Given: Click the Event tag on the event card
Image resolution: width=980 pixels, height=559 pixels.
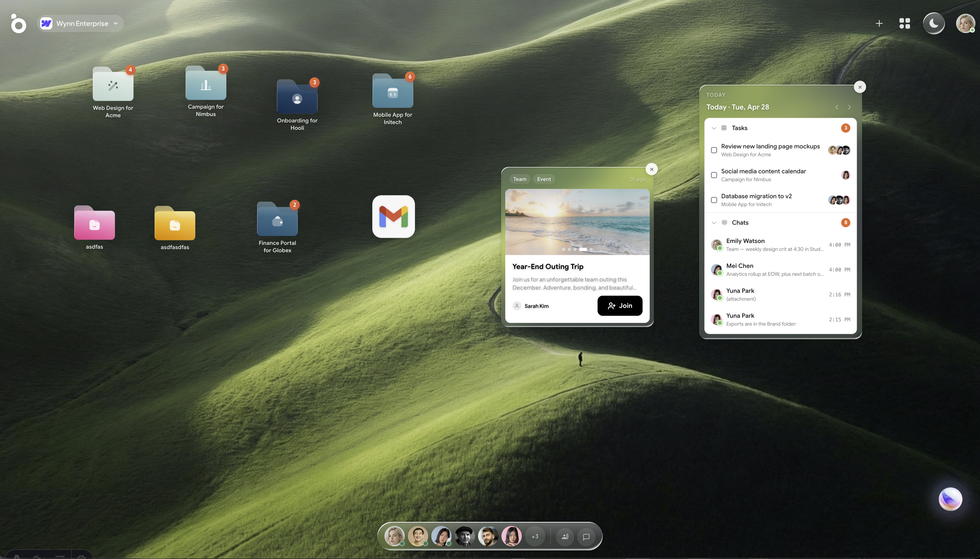Looking at the screenshot, I should 544,179.
